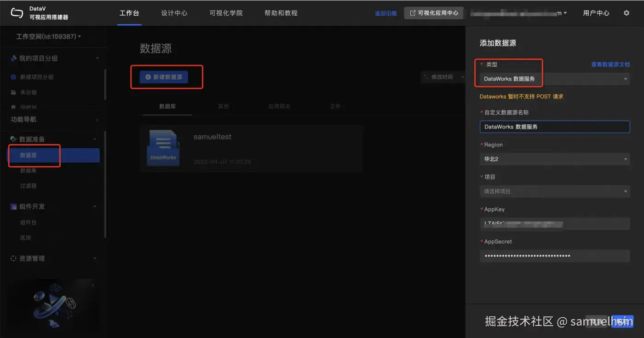Click the 组件开发 section icon
644x338 pixels.
13,206
